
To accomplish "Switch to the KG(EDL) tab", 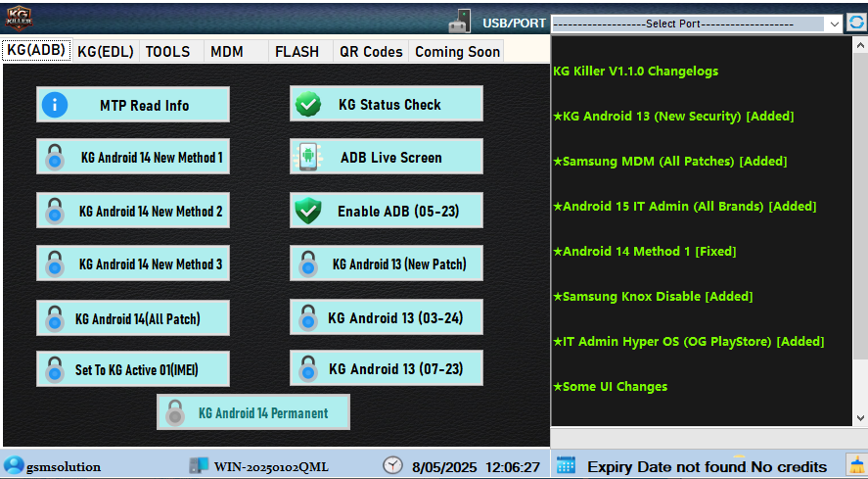I will tap(106, 52).
